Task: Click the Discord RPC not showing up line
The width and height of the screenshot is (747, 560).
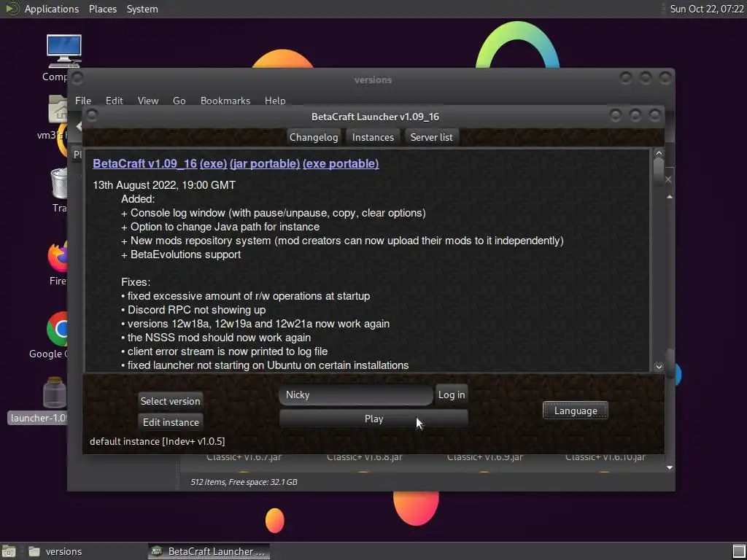Action: coord(193,309)
